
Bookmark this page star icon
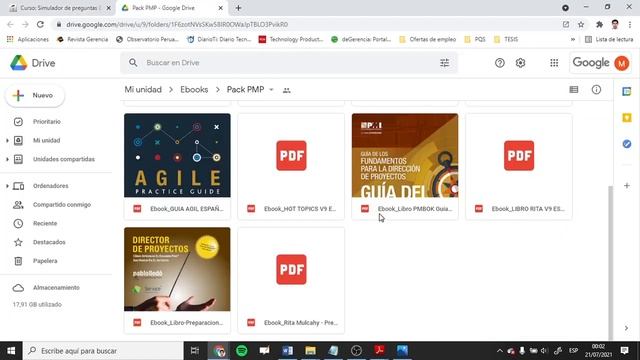(x=581, y=24)
